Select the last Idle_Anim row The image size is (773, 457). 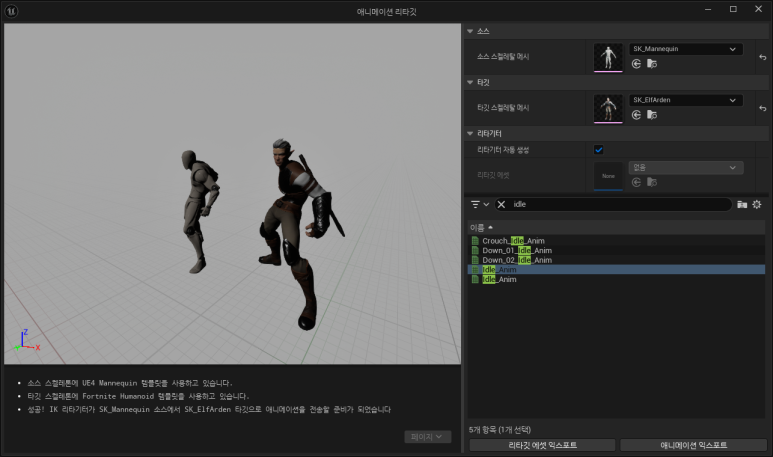tap(616, 280)
